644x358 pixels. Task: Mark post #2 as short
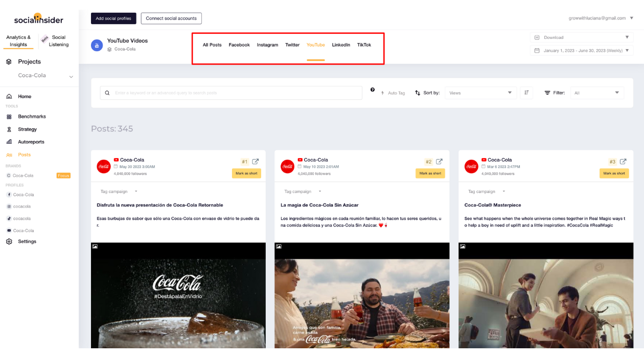[x=430, y=173]
